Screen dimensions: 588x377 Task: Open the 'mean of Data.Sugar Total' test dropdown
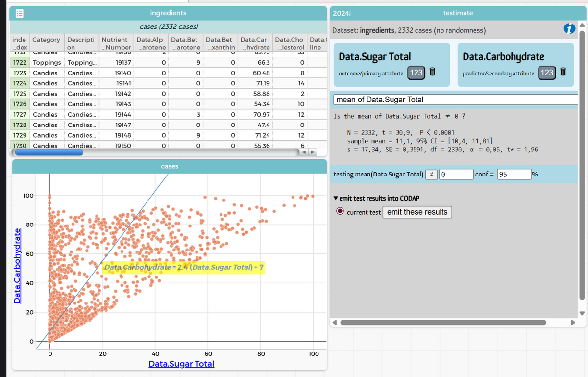[x=456, y=100]
